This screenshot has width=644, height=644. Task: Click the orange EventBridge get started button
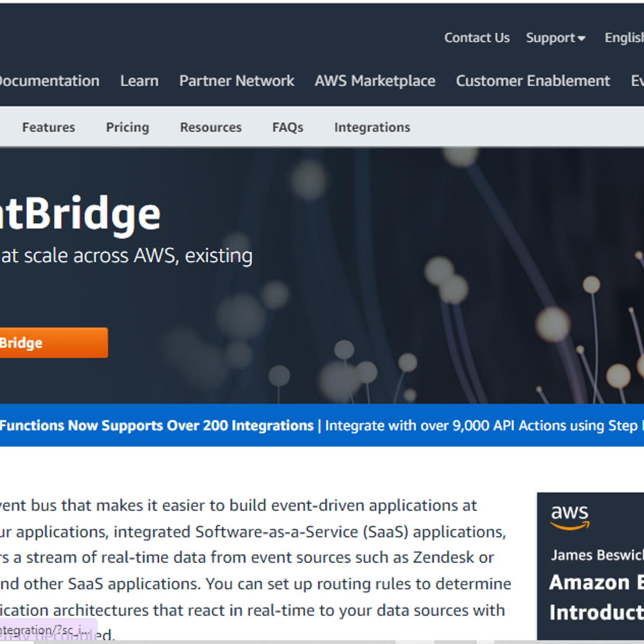tap(54, 343)
